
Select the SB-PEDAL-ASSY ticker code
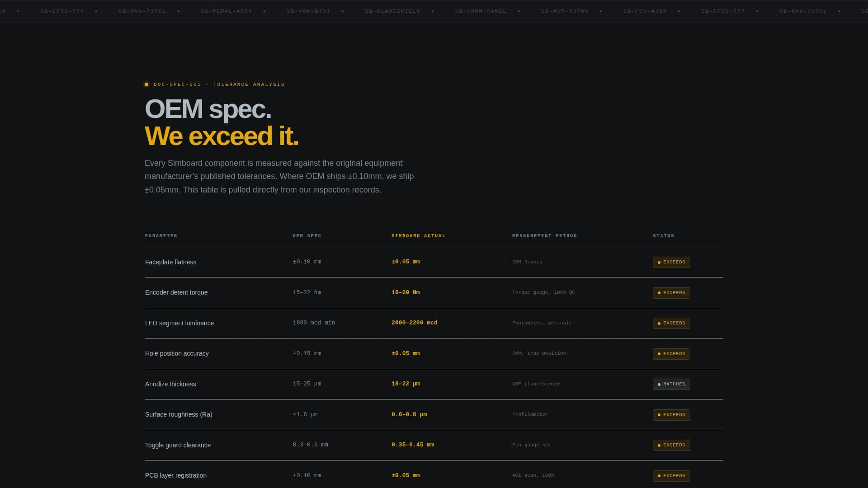[x=227, y=11]
